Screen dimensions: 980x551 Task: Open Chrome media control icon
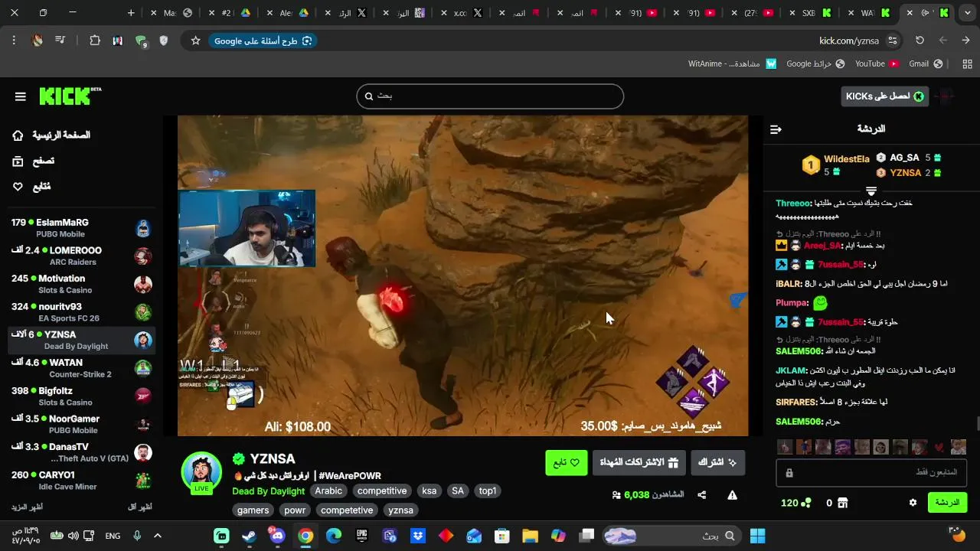click(x=60, y=41)
